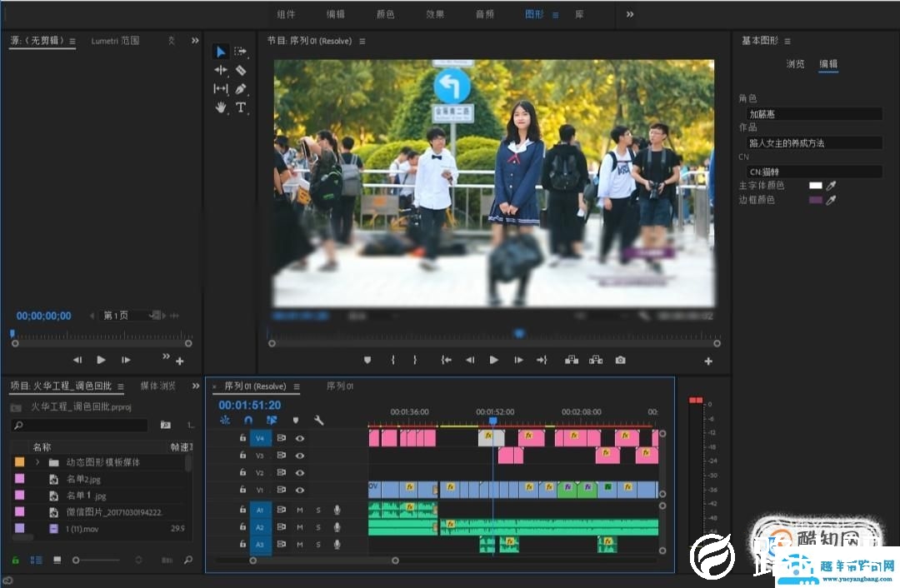Switch to the 颜色 workspace tab
This screenshot has height=588, width=900.
pyautogui.click(x=386, y=14)
